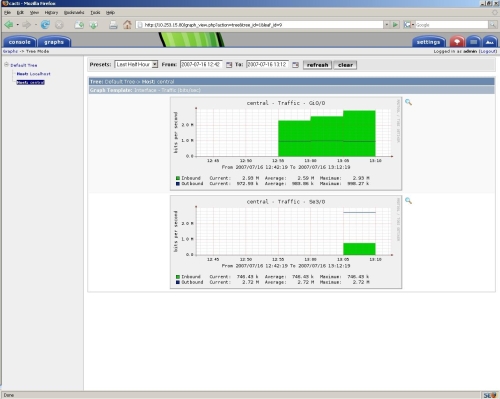This screenshot has width=500, height=399.
Task: Open the From date calendar picker
Action: click(x=229, y=65)
